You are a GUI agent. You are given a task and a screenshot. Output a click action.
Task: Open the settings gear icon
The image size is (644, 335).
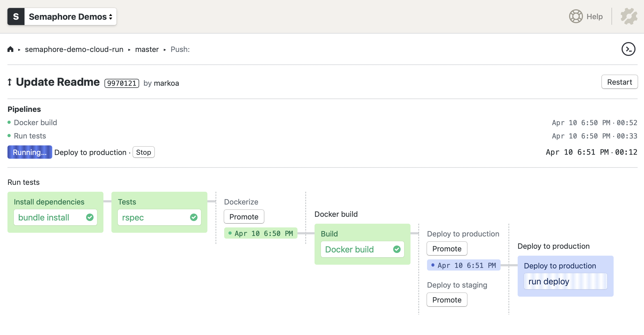tap(629, 17)
